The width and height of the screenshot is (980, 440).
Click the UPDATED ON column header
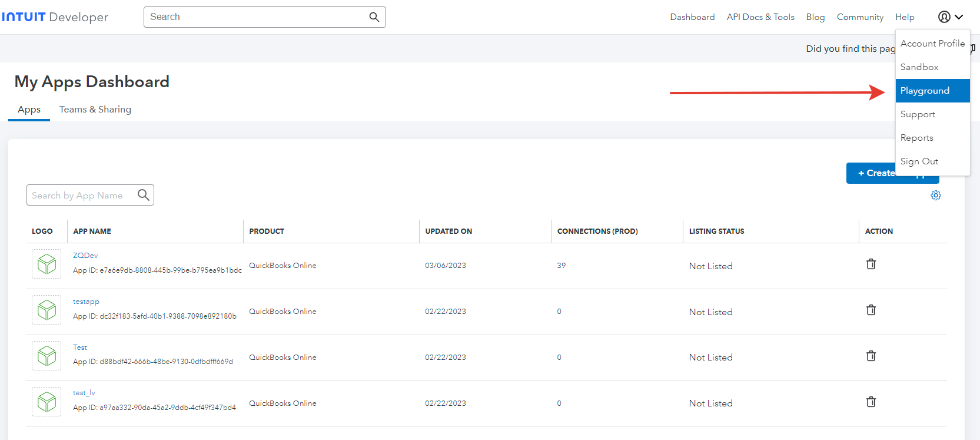pos(449,231)
